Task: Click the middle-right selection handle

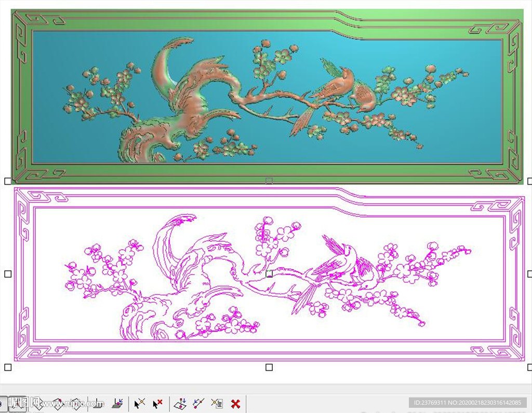Action: coord(529,274)
